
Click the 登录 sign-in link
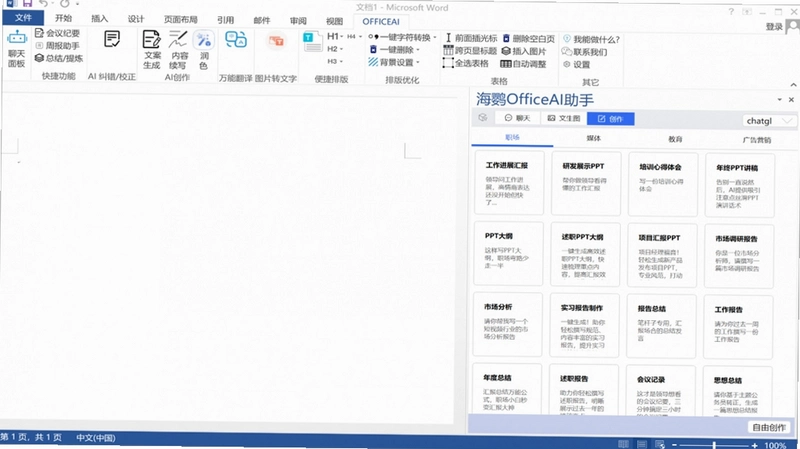coord(774,27)
